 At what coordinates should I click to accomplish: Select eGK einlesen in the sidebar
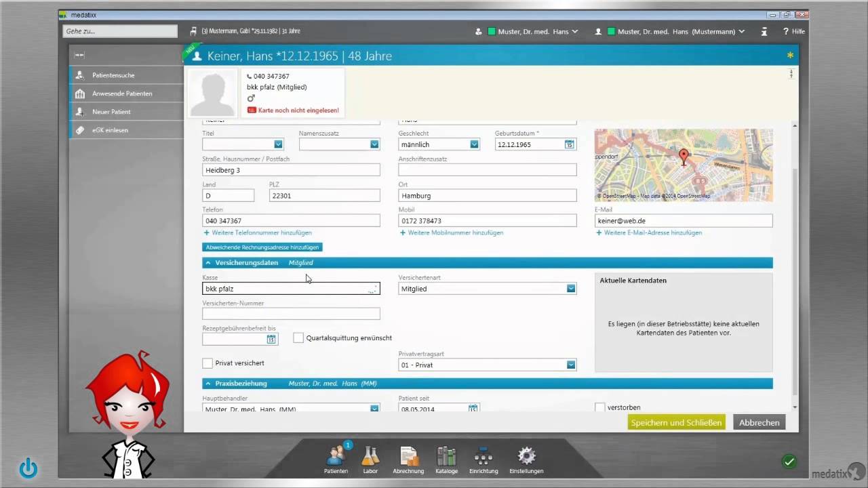[x=126, y=130]
